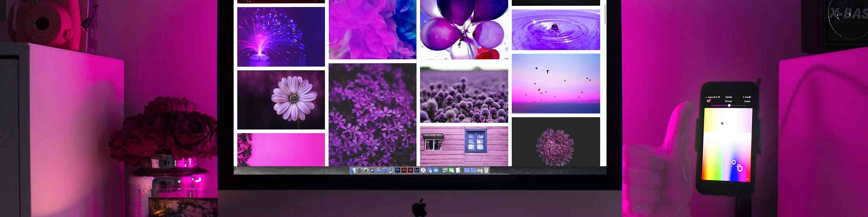The height and width of the screenshot is (217, 868).
Task: Open the black circular icon after Finder
Action: [359, 170]
